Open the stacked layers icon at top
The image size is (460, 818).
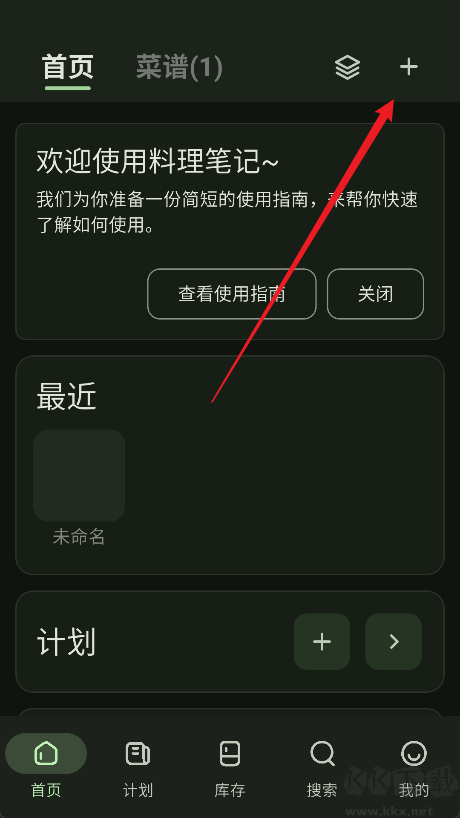347,68
